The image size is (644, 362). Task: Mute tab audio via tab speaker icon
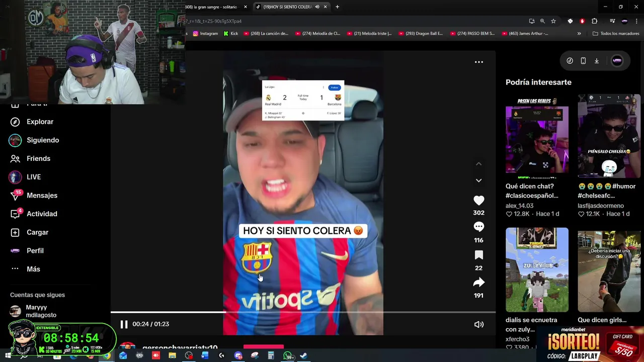tap(317, 7)
